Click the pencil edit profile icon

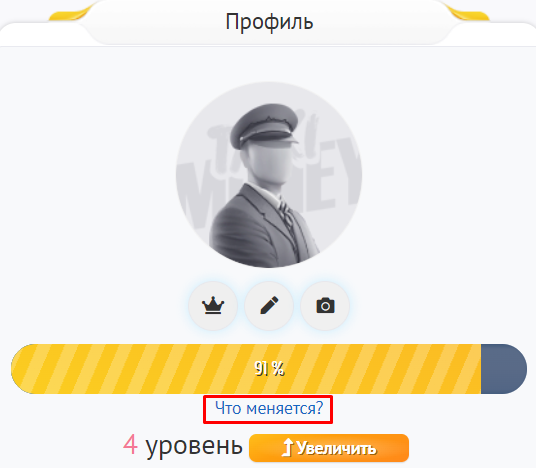[x=269, y=306]
